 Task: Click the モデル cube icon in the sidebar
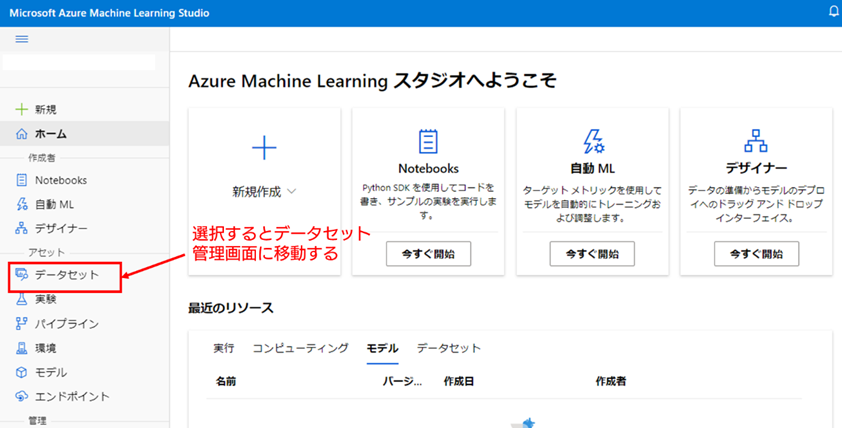[21, 372]
